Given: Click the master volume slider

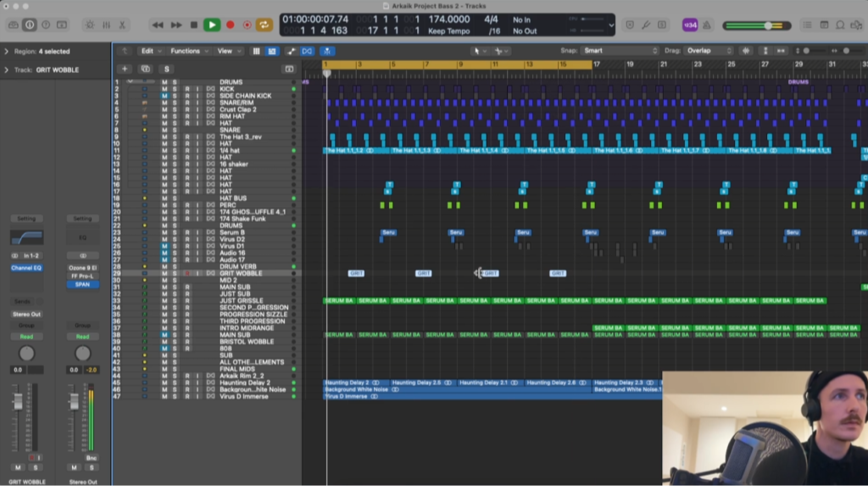Looking at the screenshot, I should pos(768,25).
